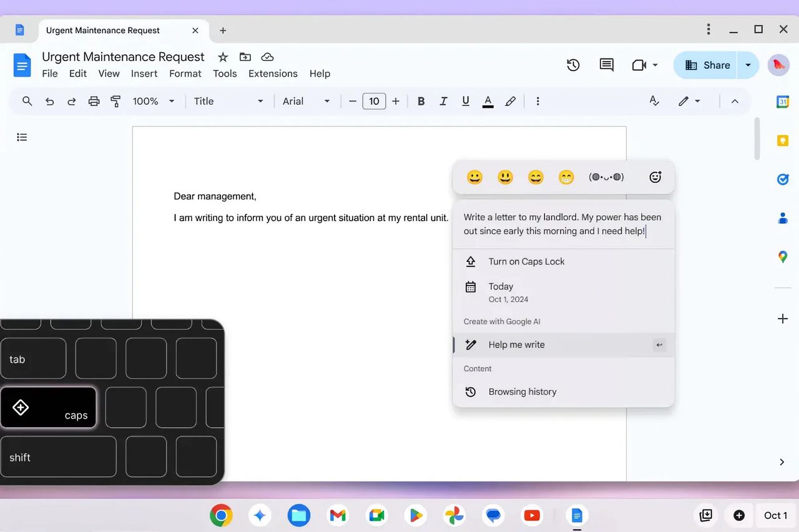Open the zoom level dropdown
799x532 pixels.
coord(152,101)
